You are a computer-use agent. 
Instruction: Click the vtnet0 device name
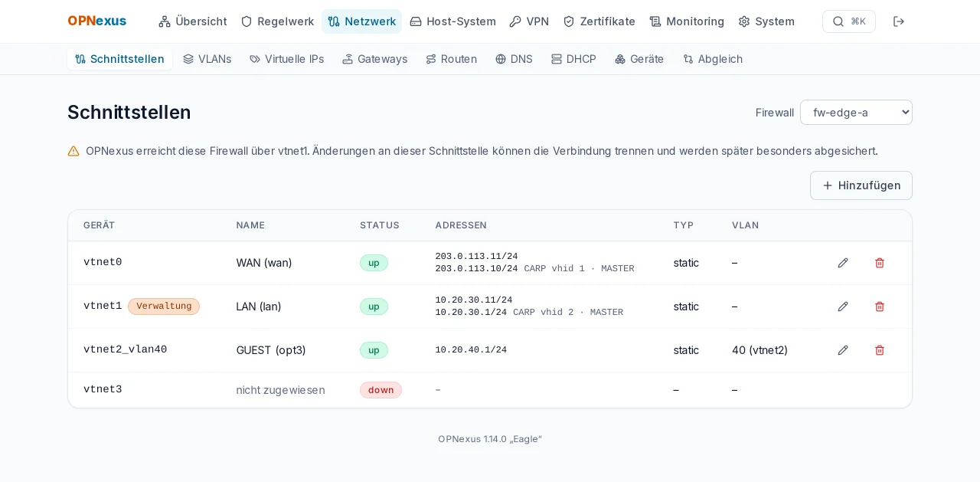point(103,262)
